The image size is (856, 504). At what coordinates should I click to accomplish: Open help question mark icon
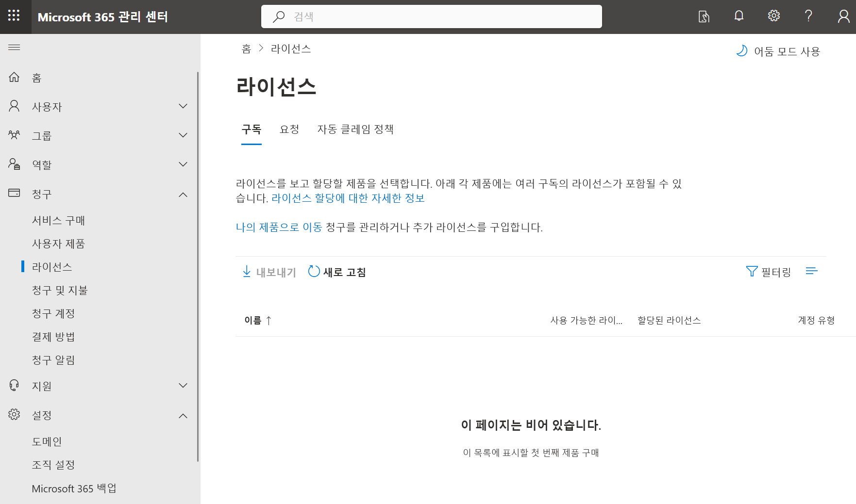pyautogui.click(x=809, y=16)
